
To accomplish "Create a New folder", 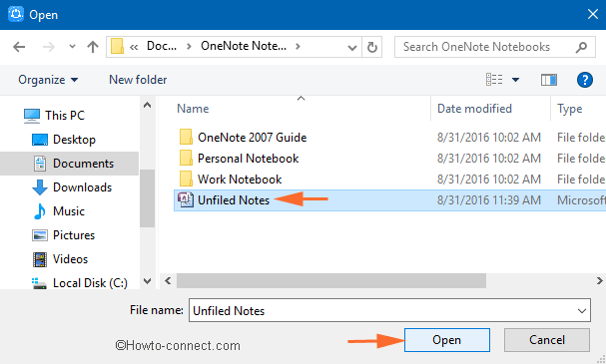I will coord(138,80).
